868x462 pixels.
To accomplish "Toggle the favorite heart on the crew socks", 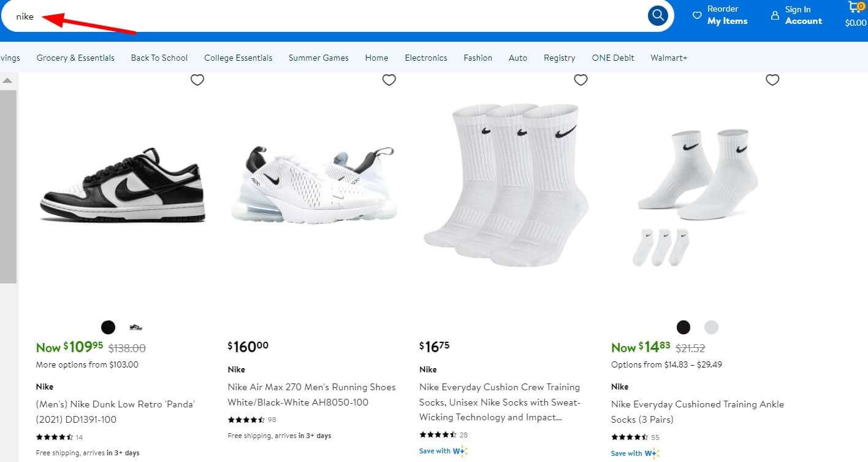I will click(581, 80).
